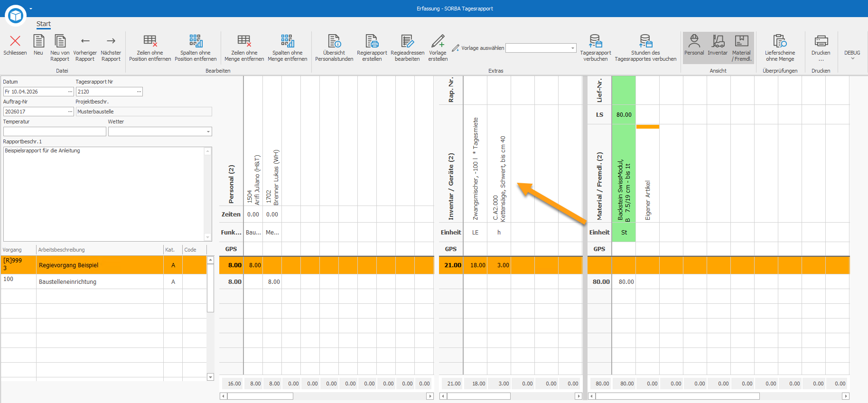Open the Drucken print icon
The width and height of the screenshot is (868, 403).
pos(821,41)
